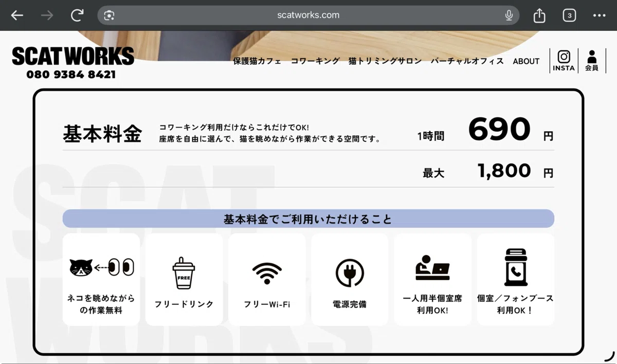
Task: Open the 猫トリミングサロン menu item
Action: (385, 61)
